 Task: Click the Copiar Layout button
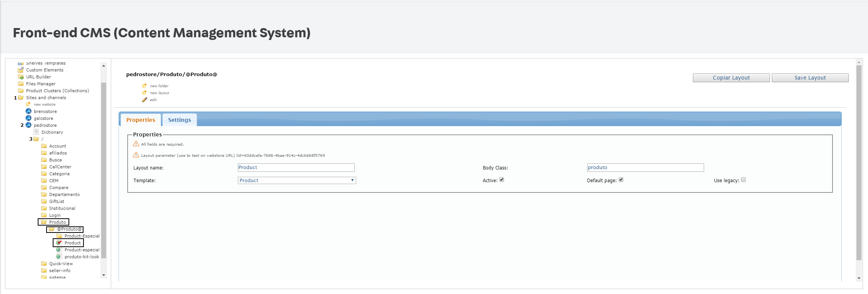tap(731, 78)
